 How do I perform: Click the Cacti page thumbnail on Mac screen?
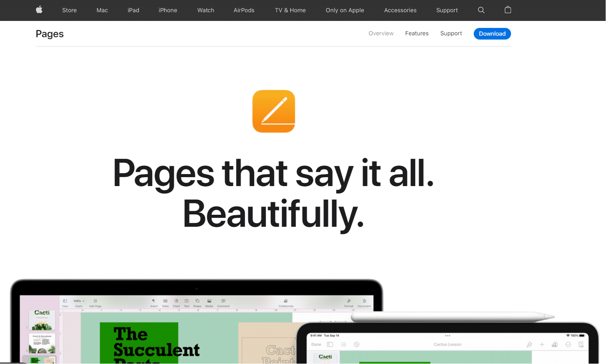click(x=42, y=320)
